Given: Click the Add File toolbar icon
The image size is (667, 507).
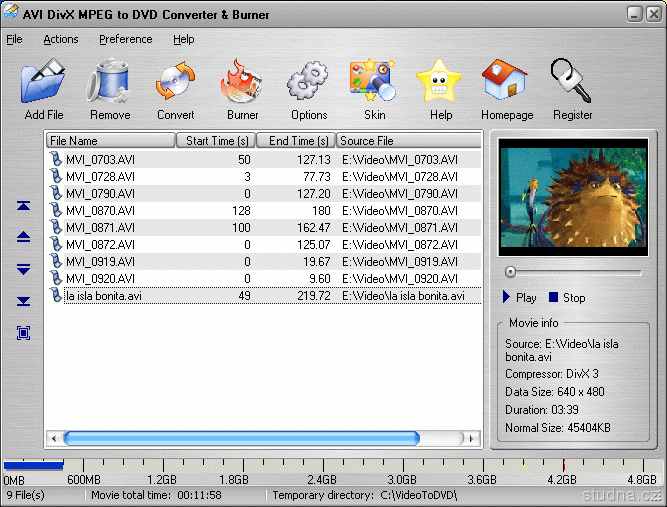Looking at the screenshot, I should 44,83.
